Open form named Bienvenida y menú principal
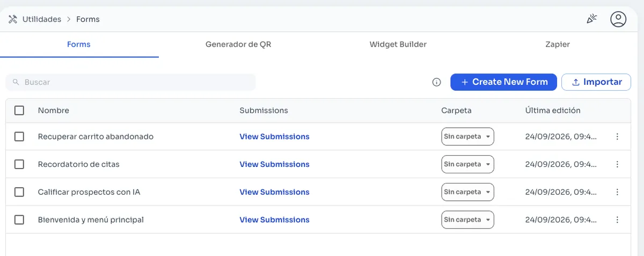This screenshot has width=644, height=256. tap(91, 220)
